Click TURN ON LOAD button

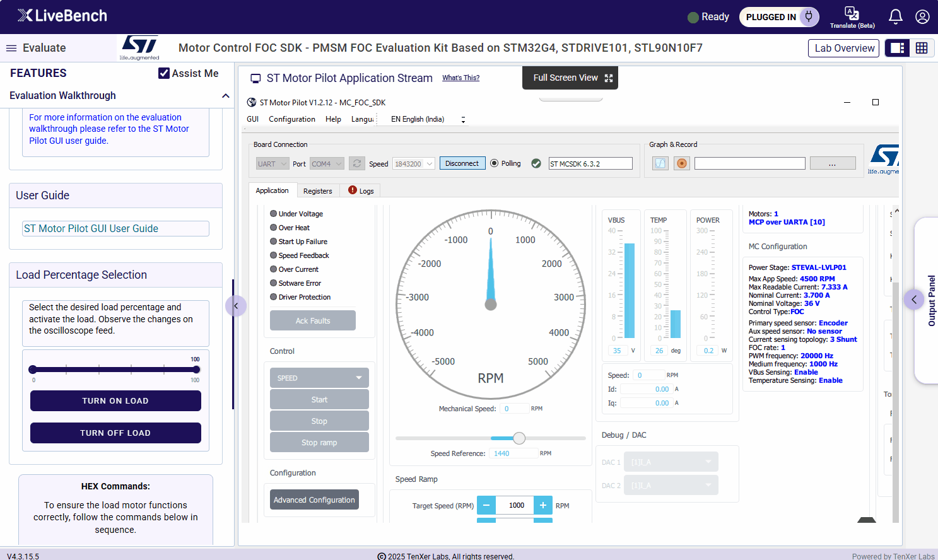tap(115, 401)
